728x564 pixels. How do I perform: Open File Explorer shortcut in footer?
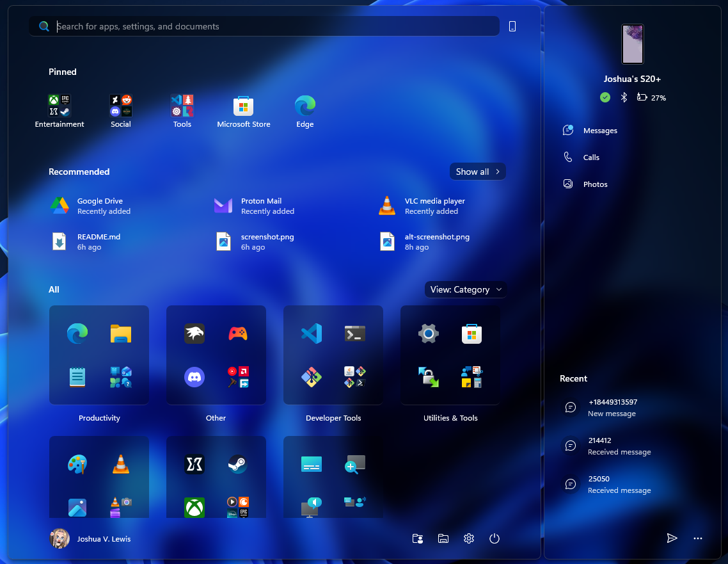[x=443, y=538]
